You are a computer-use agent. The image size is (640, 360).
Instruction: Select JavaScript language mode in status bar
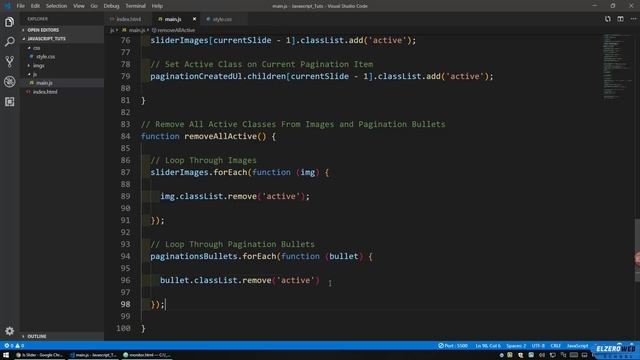click(577, 346)
